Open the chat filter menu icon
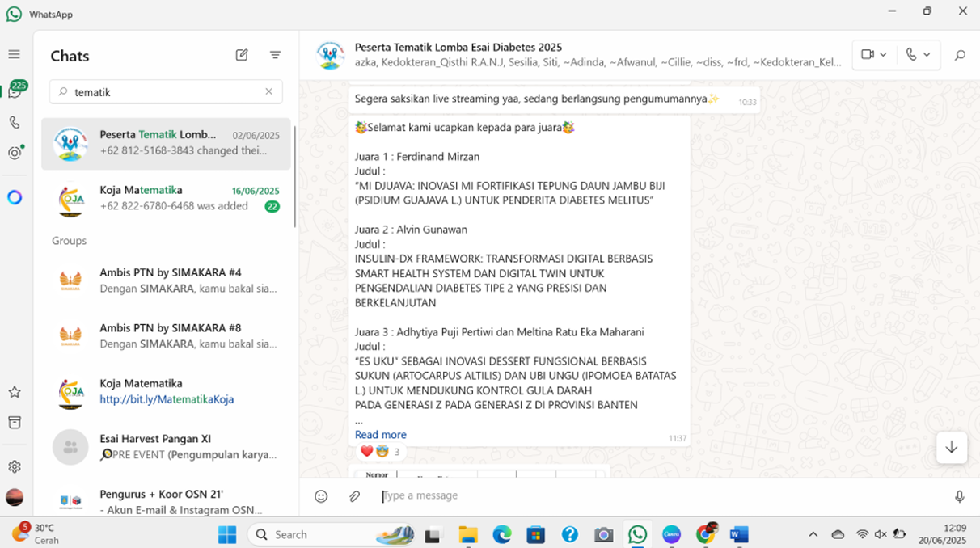 pyautogui.click(x=275, y=55)
